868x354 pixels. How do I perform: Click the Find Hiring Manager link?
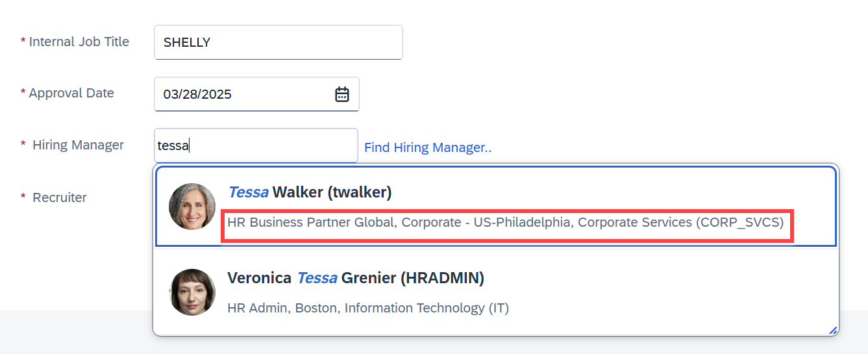428,147
